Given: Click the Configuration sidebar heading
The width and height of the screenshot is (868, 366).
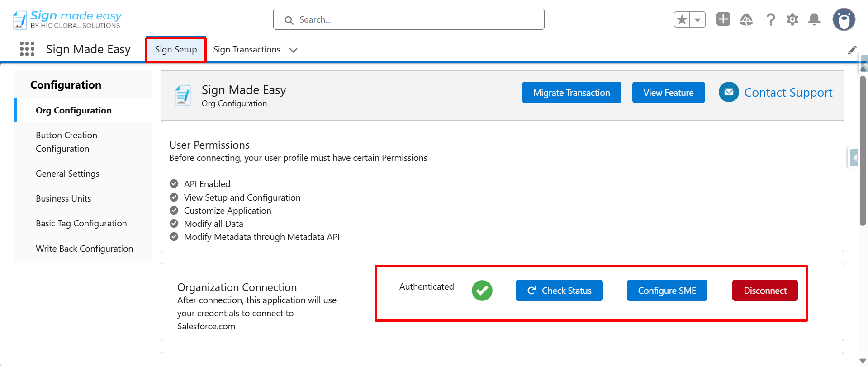Looking at the screenshot, I should point(66,85).
